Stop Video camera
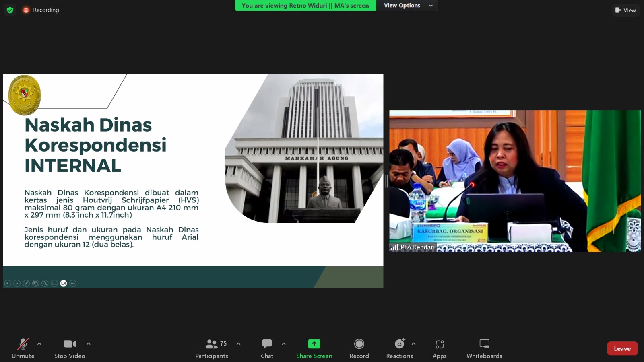644x362 pixels. pos(70,348)
